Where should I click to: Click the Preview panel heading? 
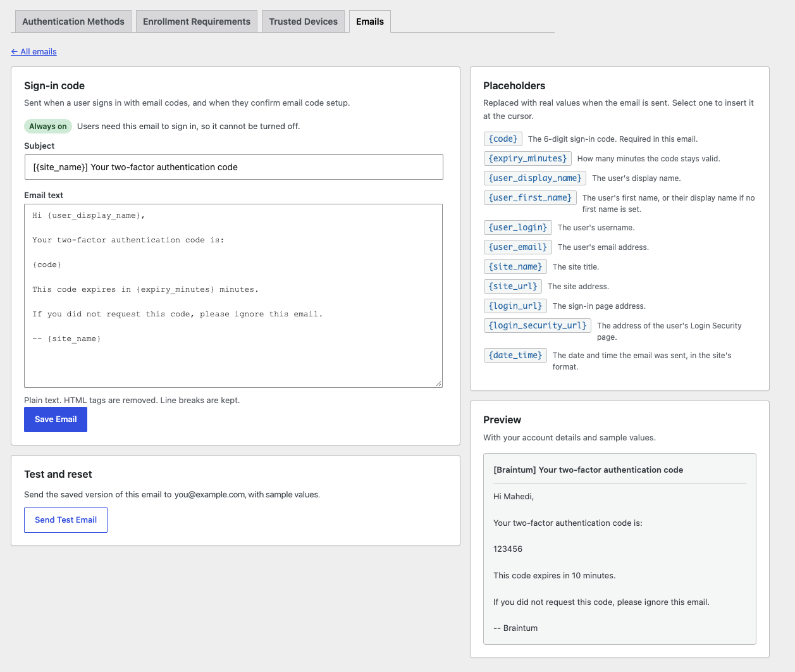502,420
